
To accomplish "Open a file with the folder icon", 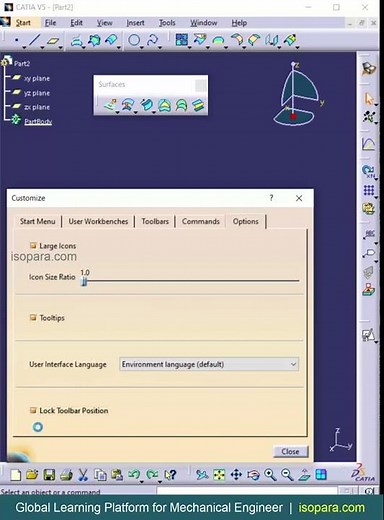I will tap(32, 474).
